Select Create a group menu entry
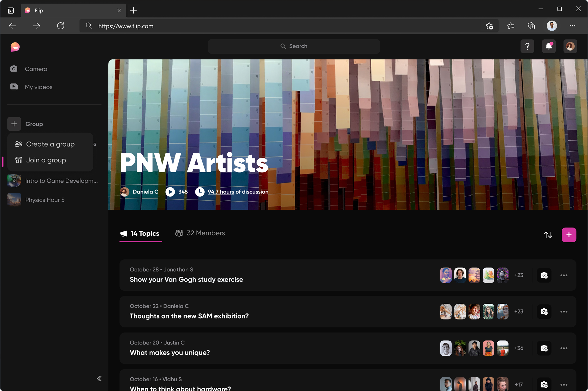This screenshot has width=588, height=391. 50,144
